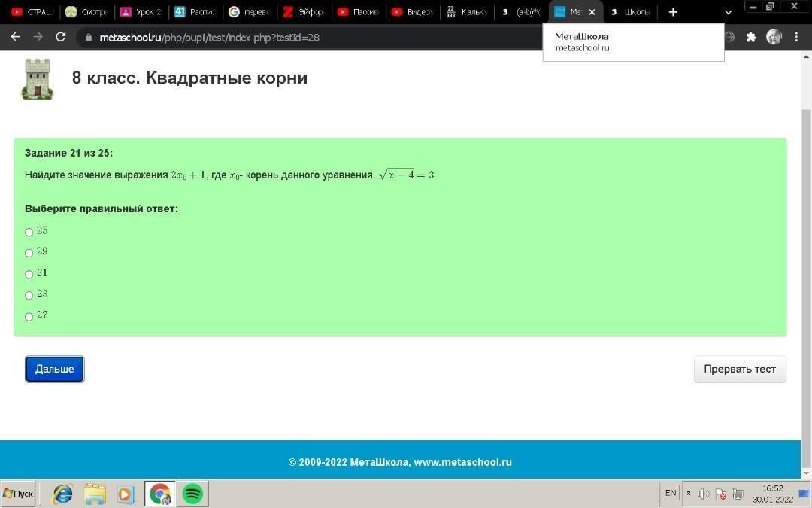Viewport: 812px width, 508px height.
Task: Show hidden tray icons arrow
Action: click(688, 493)
